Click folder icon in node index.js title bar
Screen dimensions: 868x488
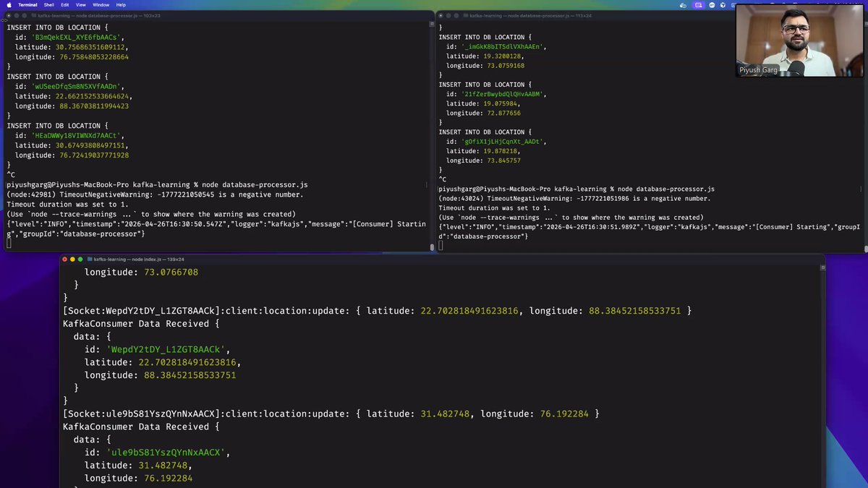click(90, 259)
